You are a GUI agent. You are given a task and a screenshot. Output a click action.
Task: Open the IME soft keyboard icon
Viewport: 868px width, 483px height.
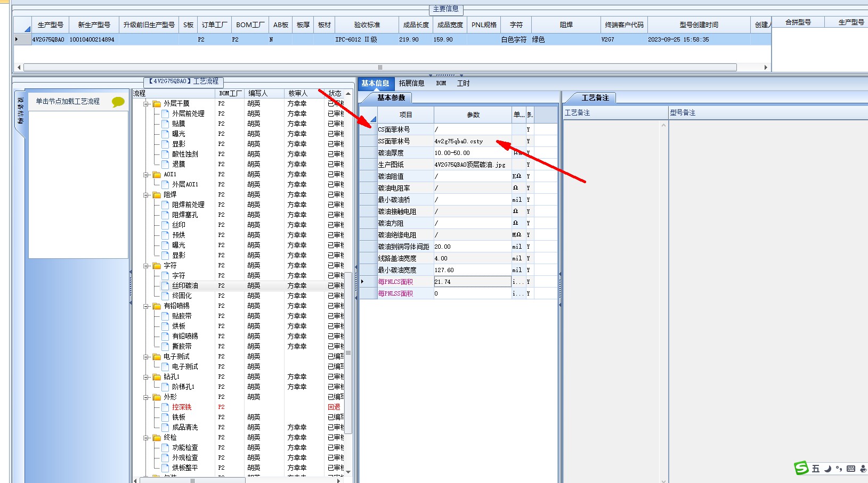point(851,469)
